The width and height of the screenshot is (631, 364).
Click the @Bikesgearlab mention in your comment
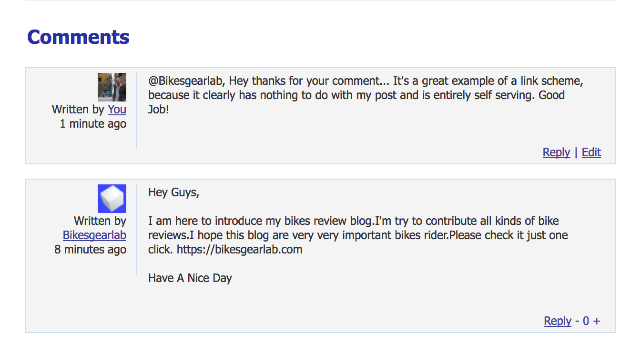[186, 81]
